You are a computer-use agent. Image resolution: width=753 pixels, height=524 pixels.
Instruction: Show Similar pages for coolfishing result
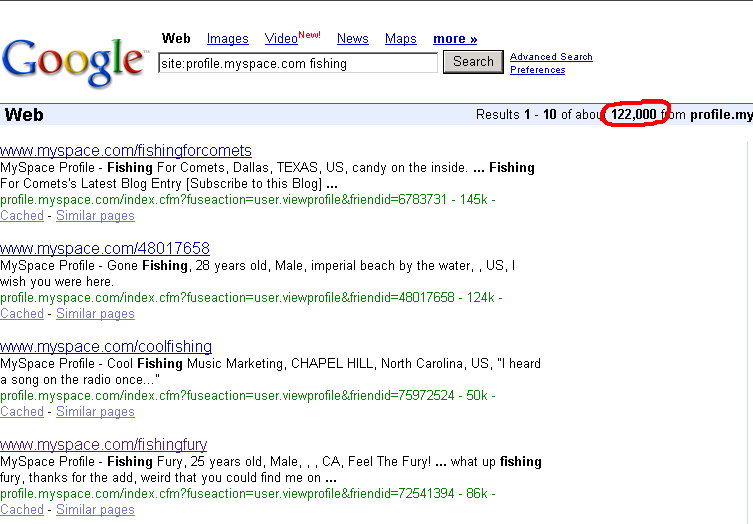(x=95, y=412)
